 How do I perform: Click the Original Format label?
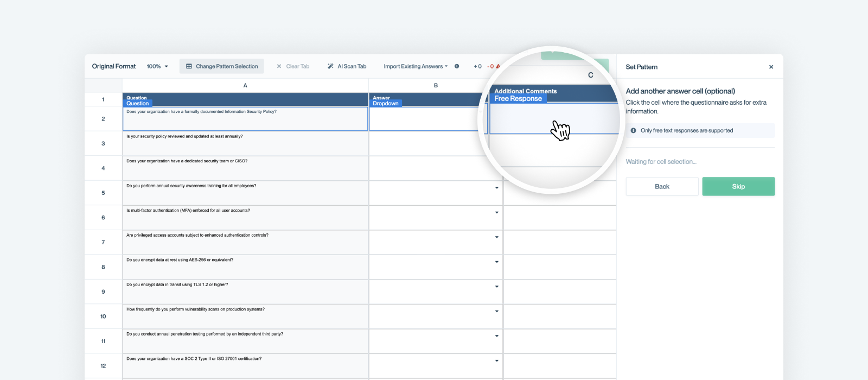click(114, 66)
